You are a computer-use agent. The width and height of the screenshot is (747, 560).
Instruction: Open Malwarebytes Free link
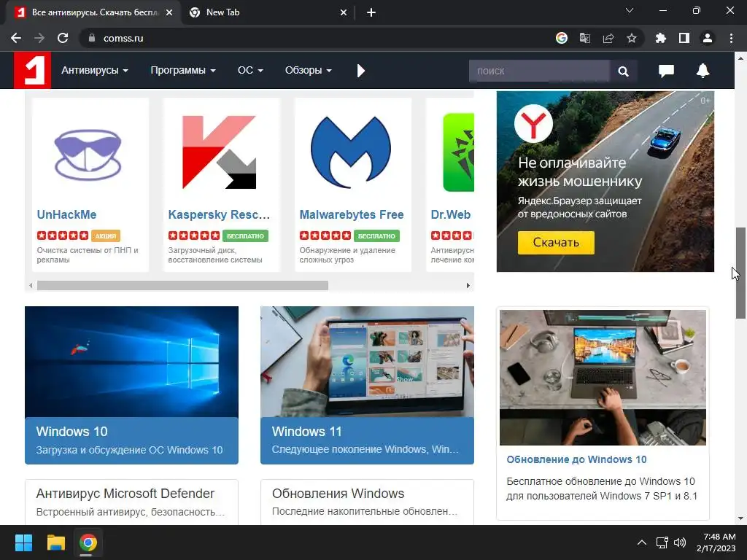[352, 215]
